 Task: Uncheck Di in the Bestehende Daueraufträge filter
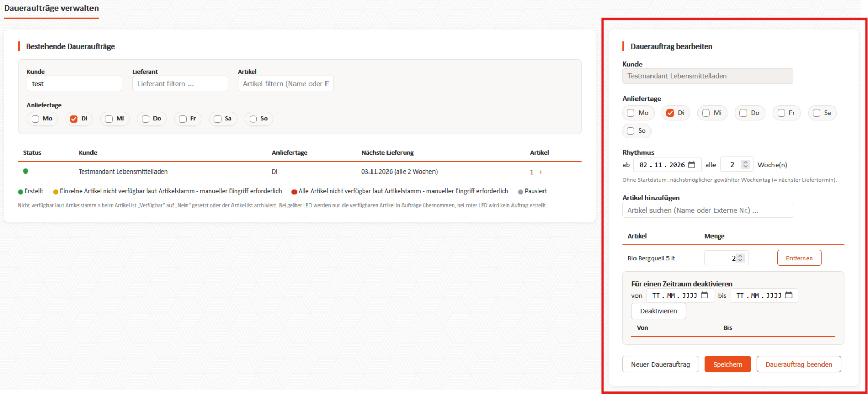point(74,119)
